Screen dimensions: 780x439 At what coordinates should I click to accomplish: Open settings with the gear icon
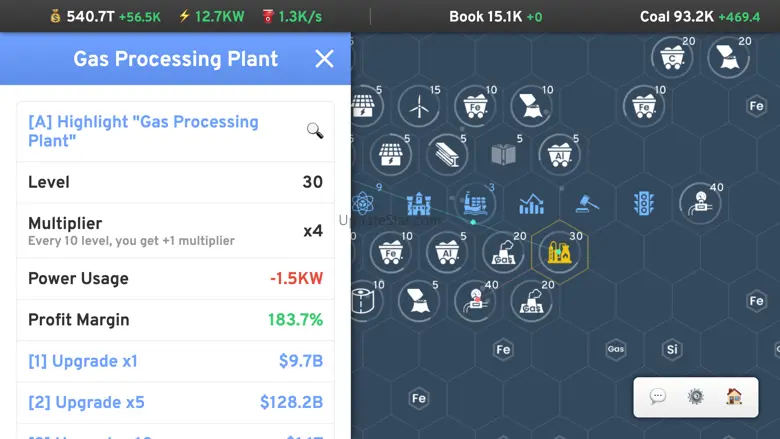pos(696,396)
